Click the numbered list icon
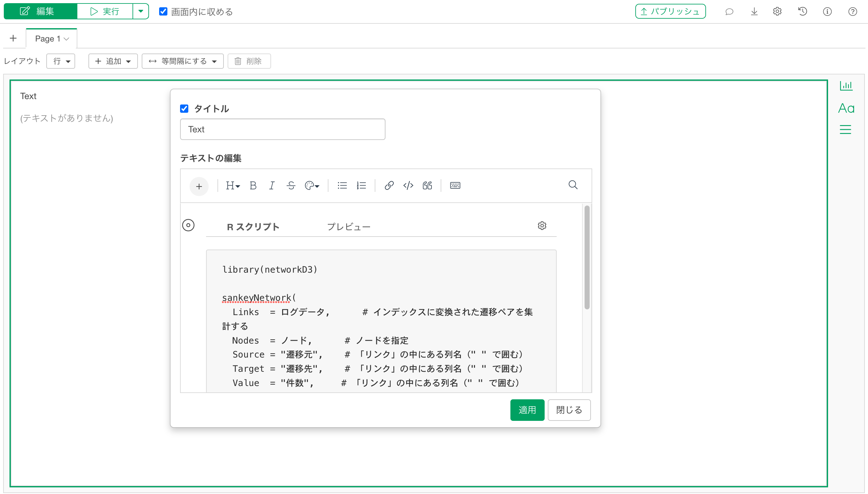Screen dimensions: 868x494 tap(361, 186)
